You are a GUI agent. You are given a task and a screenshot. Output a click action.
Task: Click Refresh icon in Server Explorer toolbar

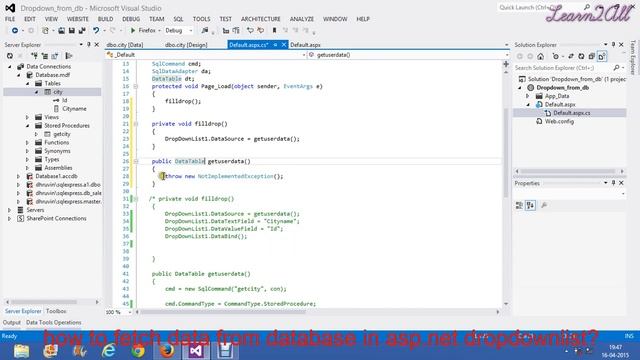click(x=10, y=56)
